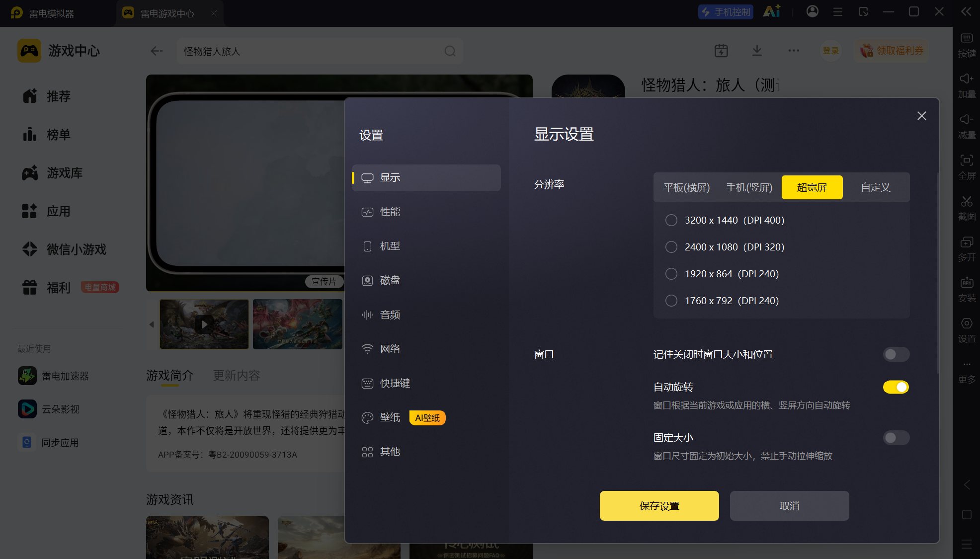Select 磁盘 settings category
The width and height of the screenshot is (980, 559).
pyautogui.click(x=426, y=280)
